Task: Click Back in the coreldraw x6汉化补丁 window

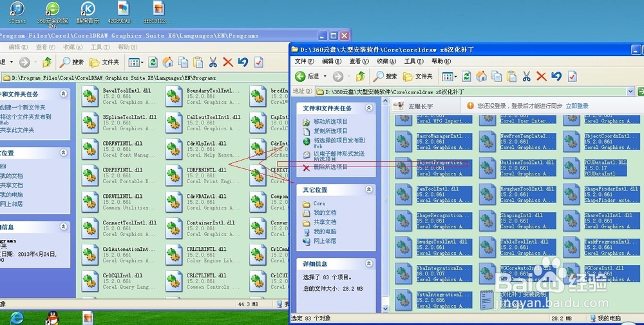Action: click(x=307, y=76)
